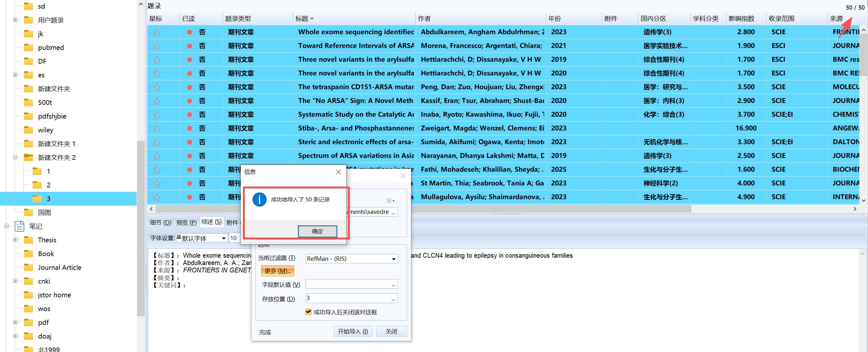868x352 pixels.
Task: Select subfolder 1 under 新建文件夹 2
Action: tap(48, 171)
